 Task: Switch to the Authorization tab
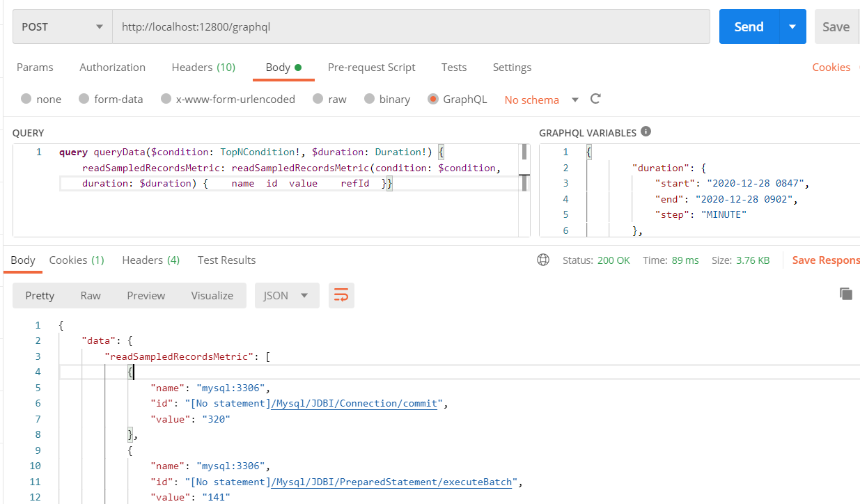[x=112, y=68]
